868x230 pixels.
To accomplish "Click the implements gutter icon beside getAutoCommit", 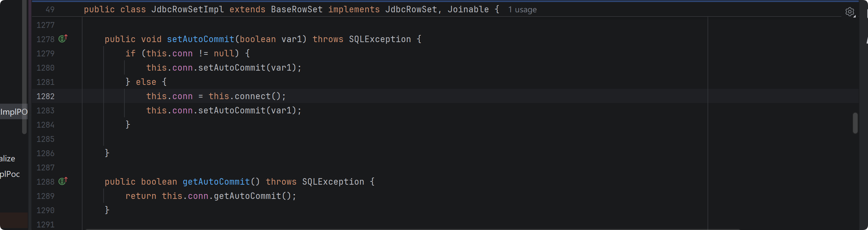I will [63, 181].
